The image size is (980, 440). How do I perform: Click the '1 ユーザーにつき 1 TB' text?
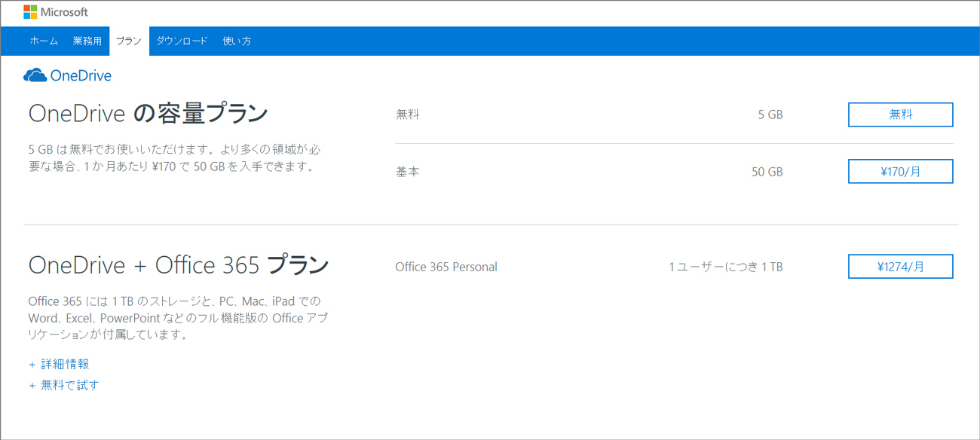coord(726,267)
